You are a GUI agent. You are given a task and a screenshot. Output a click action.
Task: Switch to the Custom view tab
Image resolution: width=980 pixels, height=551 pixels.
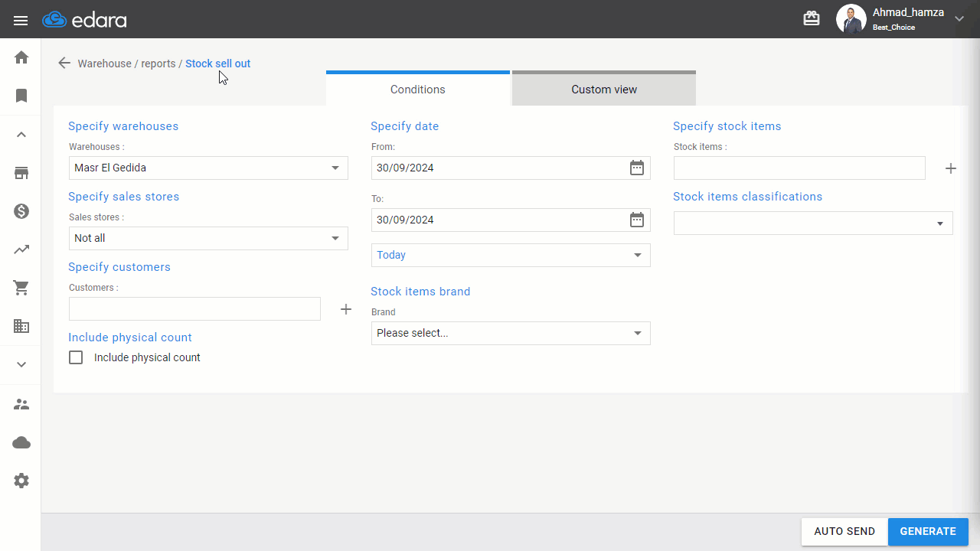click(604, 89)
